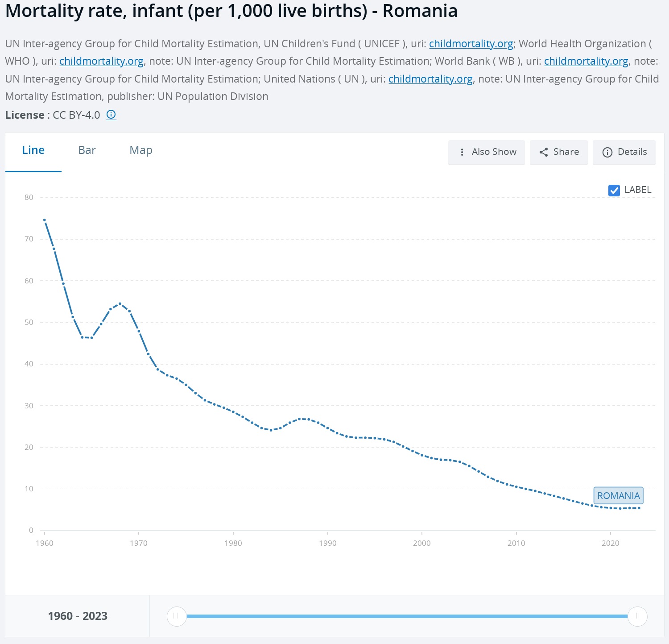The height and width of the screenshot is (644, 669).
Task: Open the WHO childmortality.org link
Action: 101,61
